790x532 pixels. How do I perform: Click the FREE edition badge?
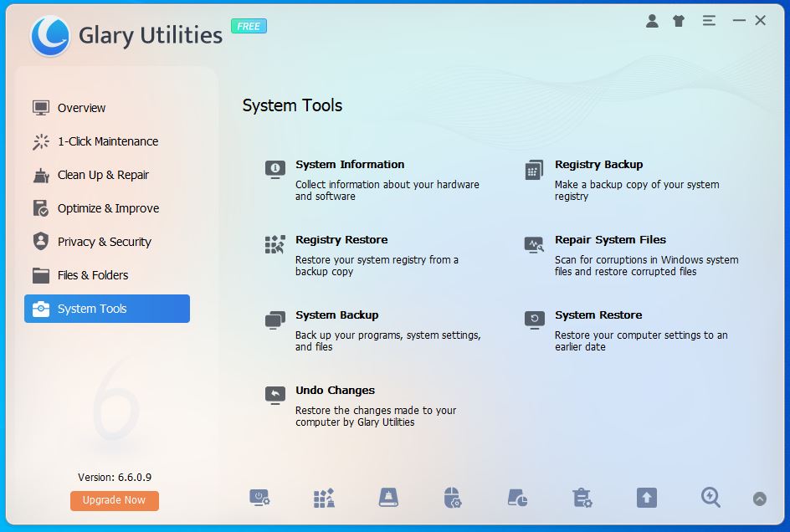(x=249, y=26)
